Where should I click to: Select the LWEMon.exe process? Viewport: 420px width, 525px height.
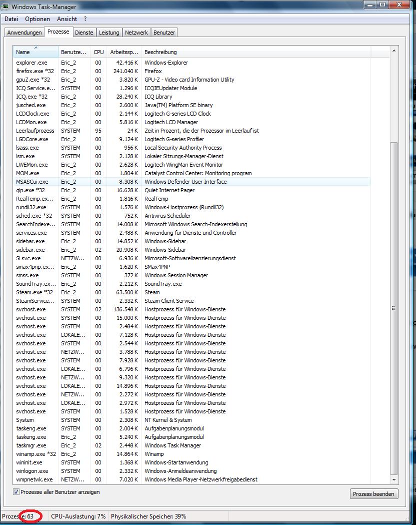point(192,165)
